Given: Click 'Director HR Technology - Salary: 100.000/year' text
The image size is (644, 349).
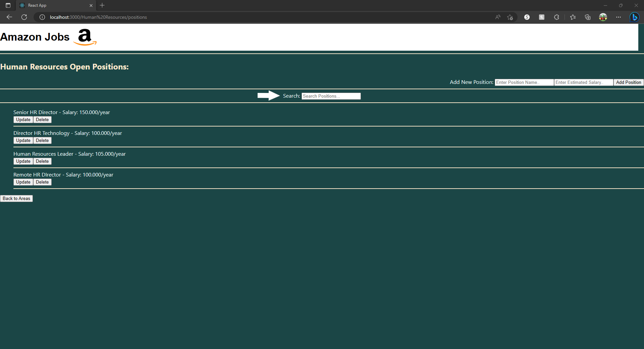Looking at the screenshot, I should point(68,133).
